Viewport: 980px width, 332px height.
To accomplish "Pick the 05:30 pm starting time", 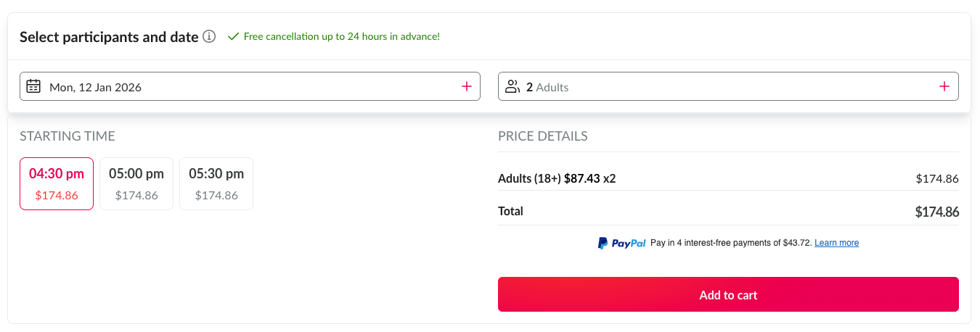I will coord(216,183).
